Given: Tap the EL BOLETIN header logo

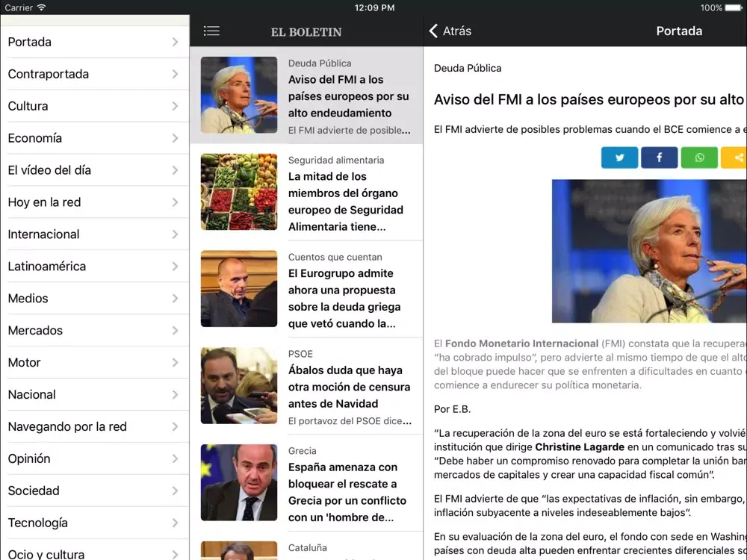Looking at the screenshot, I should point(306,32).
